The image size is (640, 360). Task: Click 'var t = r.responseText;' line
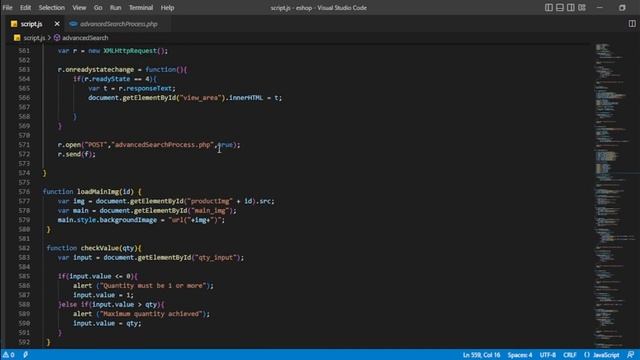(132, 88)
